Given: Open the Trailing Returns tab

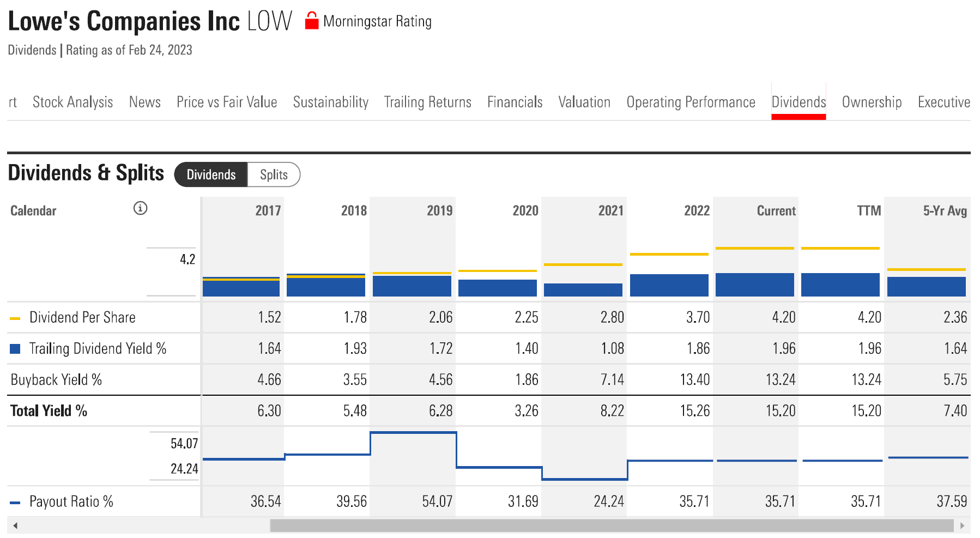Looking at the screenshot, I should point(428,102).
